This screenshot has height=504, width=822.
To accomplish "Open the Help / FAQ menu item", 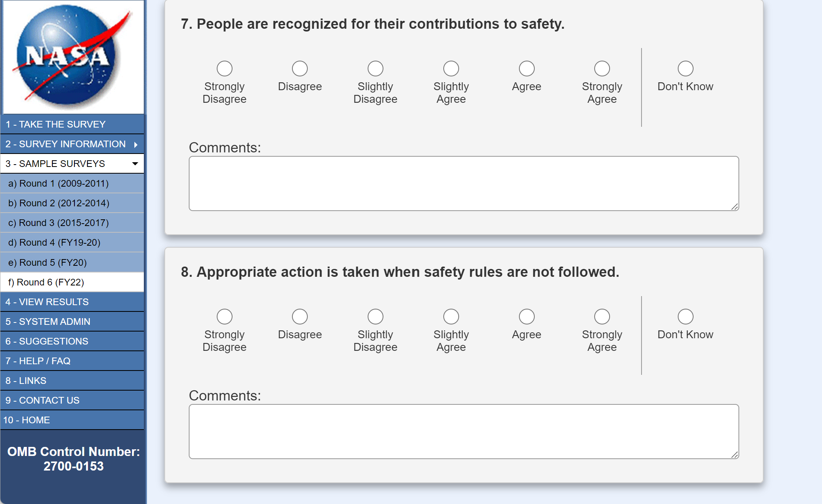I will click(x=38, y=361).
